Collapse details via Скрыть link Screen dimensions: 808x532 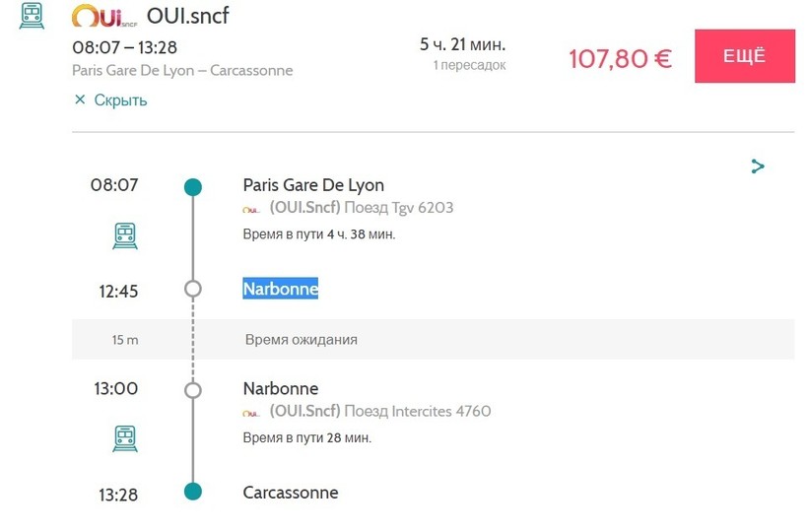tap(120, 100)
